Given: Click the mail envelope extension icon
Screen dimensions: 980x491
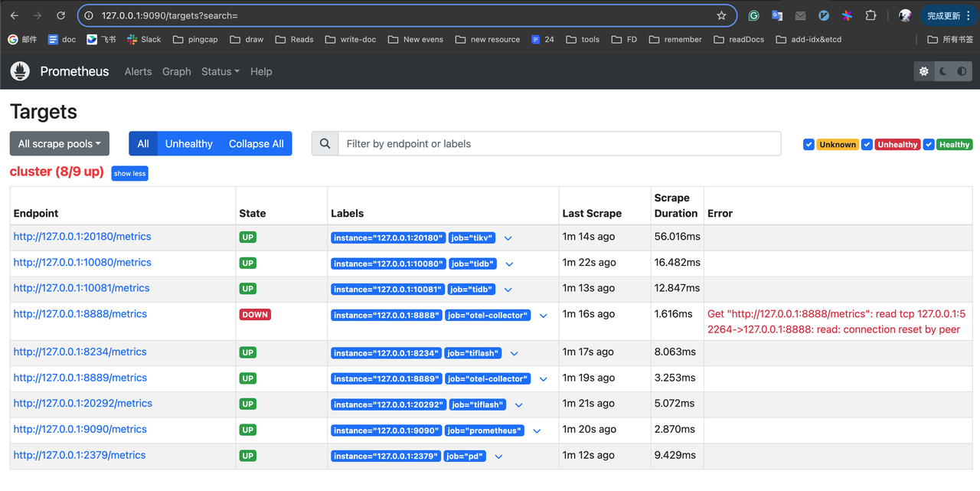Looking at the screenshot, I should click(x=800, y=15).
